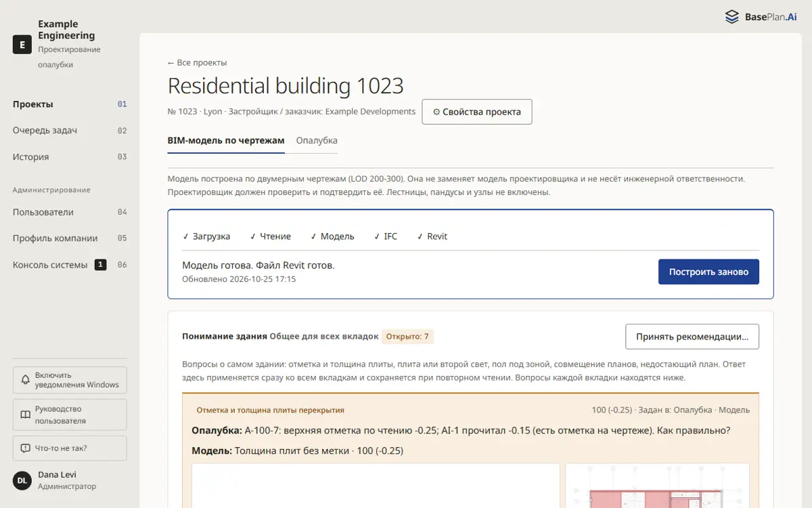The image size is (812, 508).
Task: Select the Revit step
Action: (432, 236)
